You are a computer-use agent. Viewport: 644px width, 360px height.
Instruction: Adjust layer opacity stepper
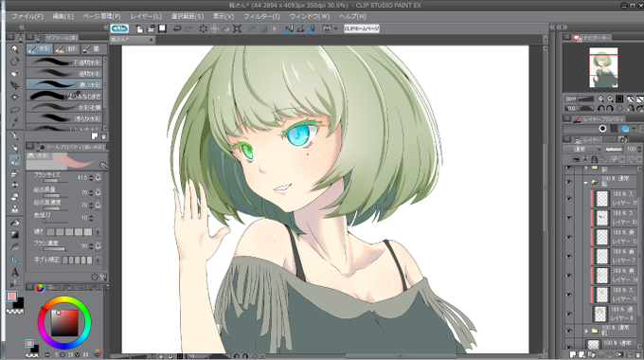[x=640, y=149]
